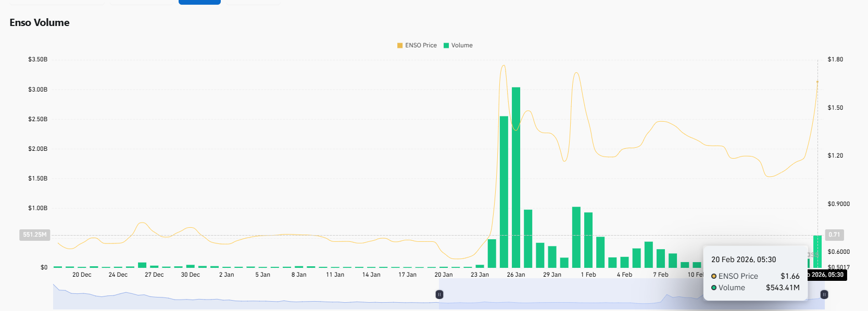The image size is (868, 311).
Task: Grab the left range navigator handle
Action: pyautogui.click(x=439, y=294)
